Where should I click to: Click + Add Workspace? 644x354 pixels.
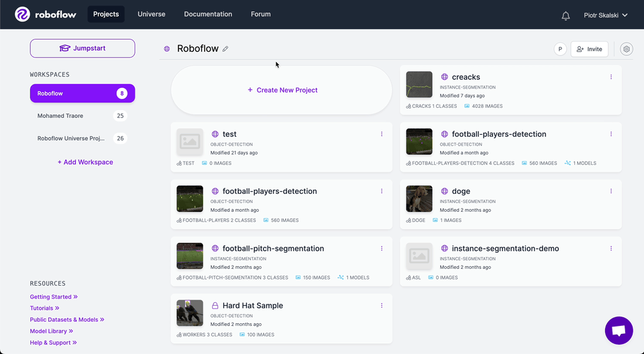click(x=85, y=162)
